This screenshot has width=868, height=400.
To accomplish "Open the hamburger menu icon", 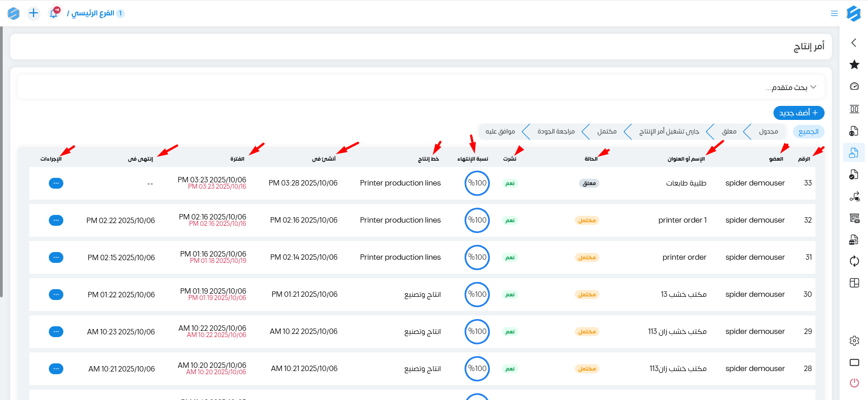I will (x=835, y=13).
